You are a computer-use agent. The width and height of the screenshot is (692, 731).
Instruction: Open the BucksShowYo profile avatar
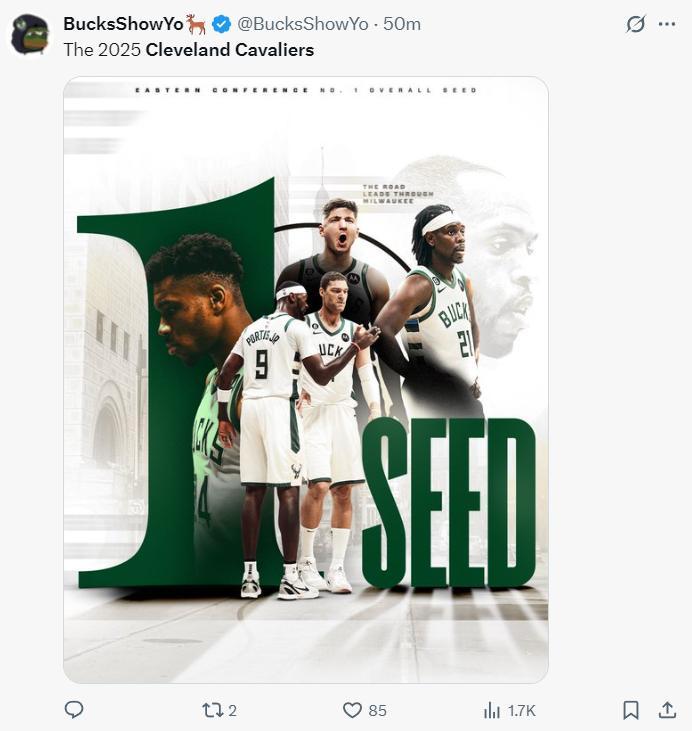tap(30, 34)
